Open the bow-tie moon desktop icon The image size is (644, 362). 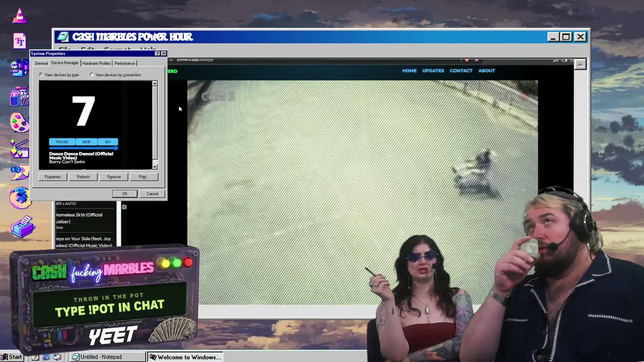coord(20,172)
